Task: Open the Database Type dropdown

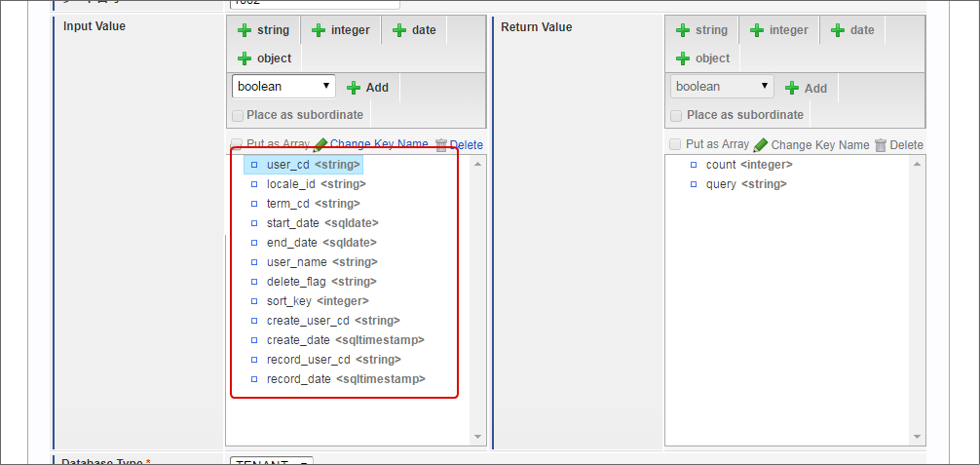Action: (272, 462)
